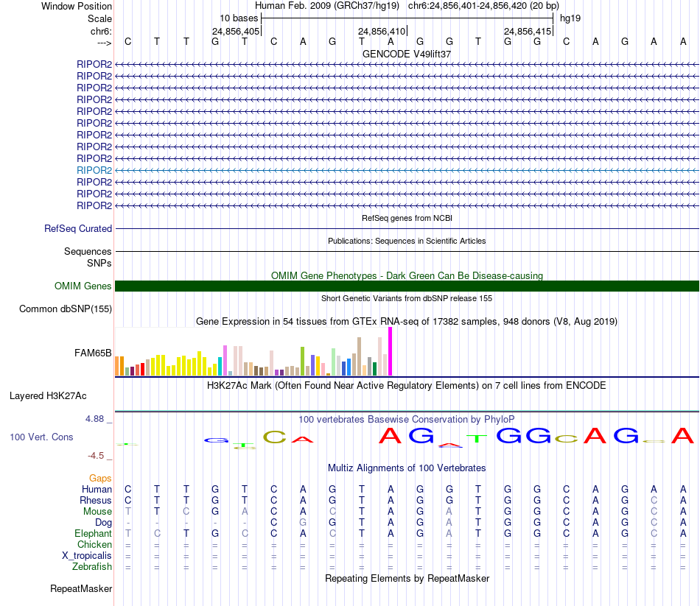Open '100 vertebrates Basewise Conservation by PhyloP'
Image resolution: width=700 pixels, height=606 pixels.
[407, 420]
